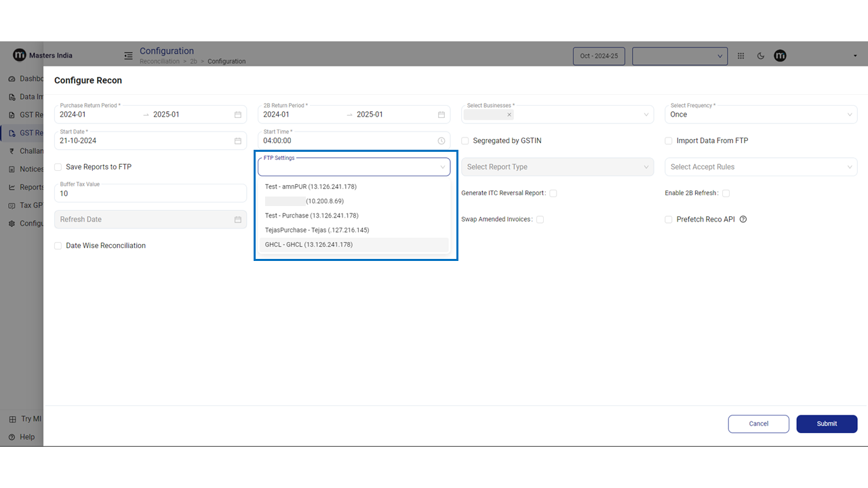The image size is (868, 488).
Task: Remove selected business tag with X
Action: [x=509, y=115]
